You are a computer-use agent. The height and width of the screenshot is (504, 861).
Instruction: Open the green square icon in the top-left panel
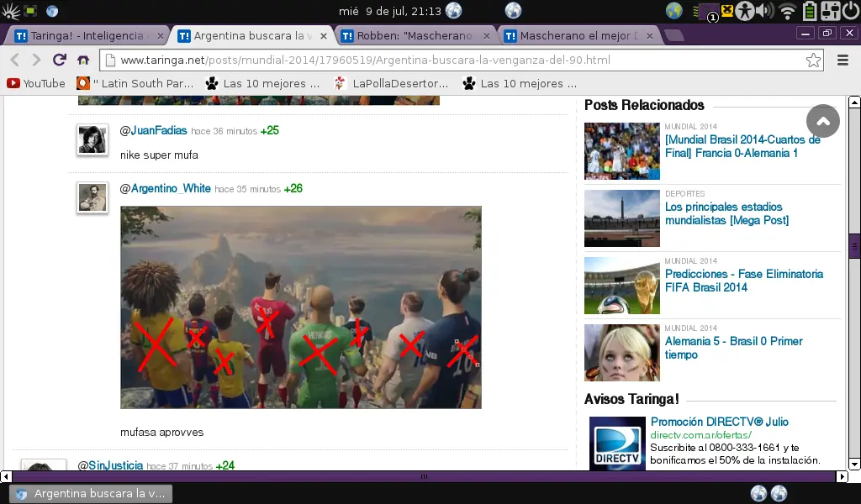tap(31, 10)
